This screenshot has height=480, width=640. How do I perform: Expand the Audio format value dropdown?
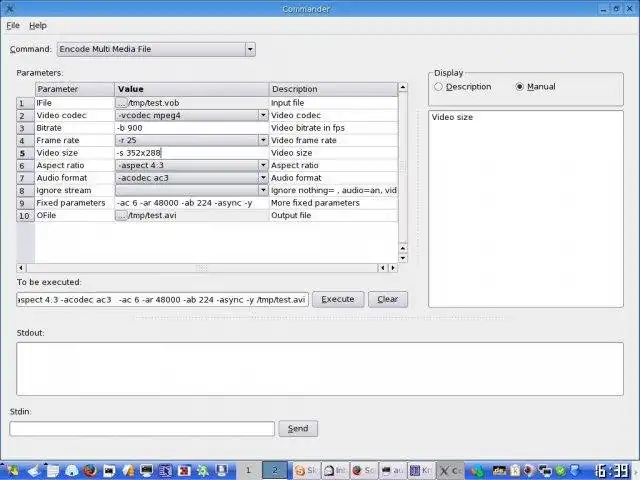(x=263, y=178)
